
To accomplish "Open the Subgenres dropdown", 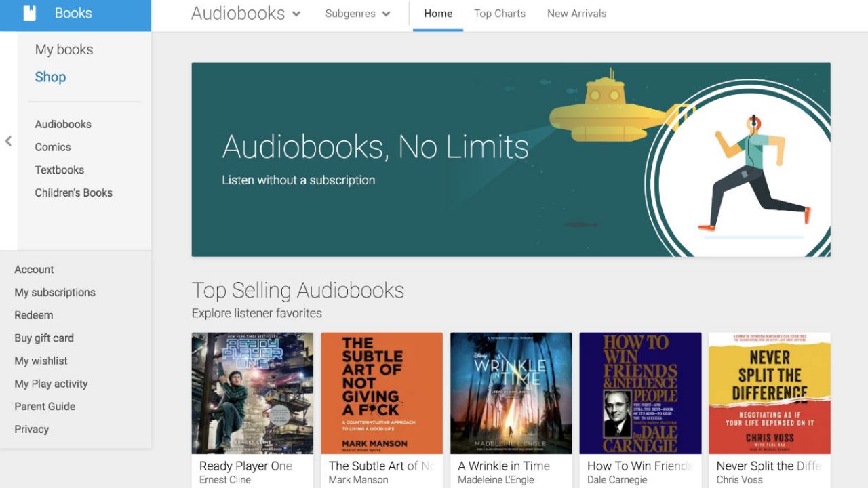I will [357, 14].
